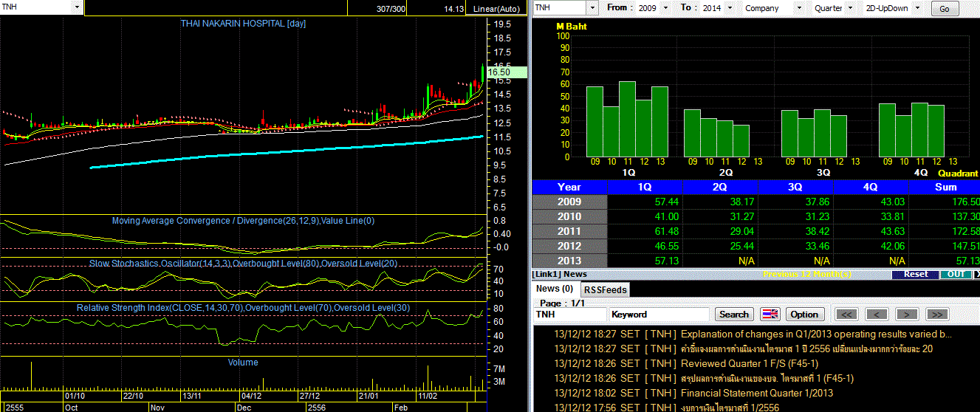Open 'Explanation of changes in Q1/2013' news item
Image resolution: width=980 pixels, height=412 pixels.
[x=816, y=334]
